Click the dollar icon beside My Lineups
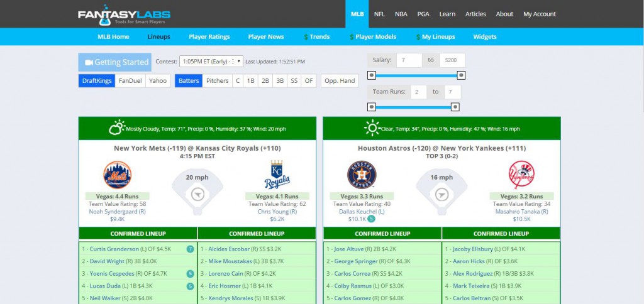 (418, 37)
